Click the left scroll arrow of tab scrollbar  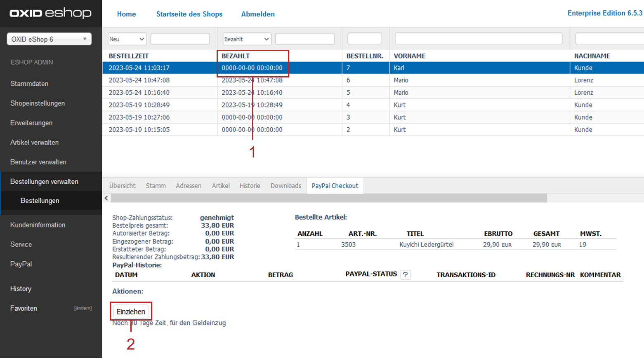click(106, 198)
